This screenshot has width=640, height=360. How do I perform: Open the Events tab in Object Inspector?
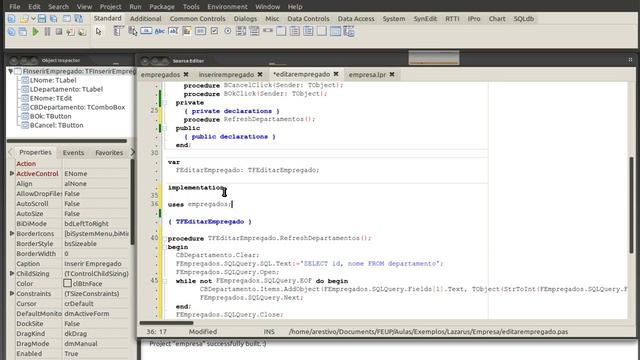[73, 153]
